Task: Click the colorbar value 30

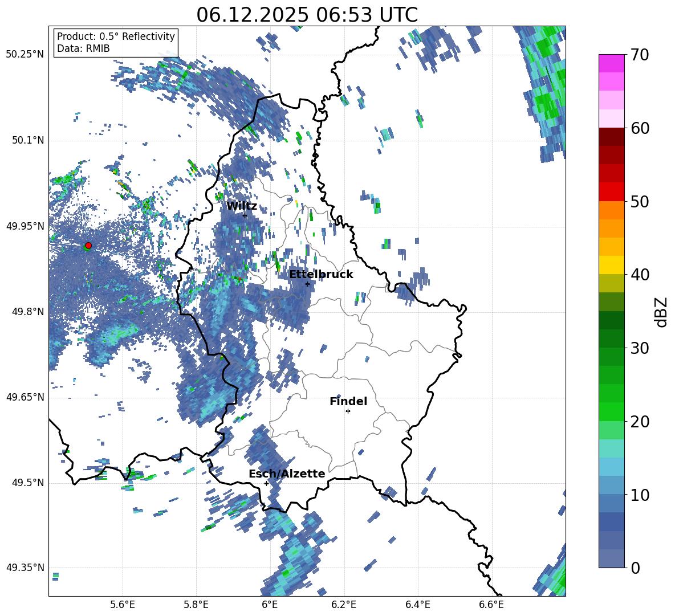Action: point(640,348)
